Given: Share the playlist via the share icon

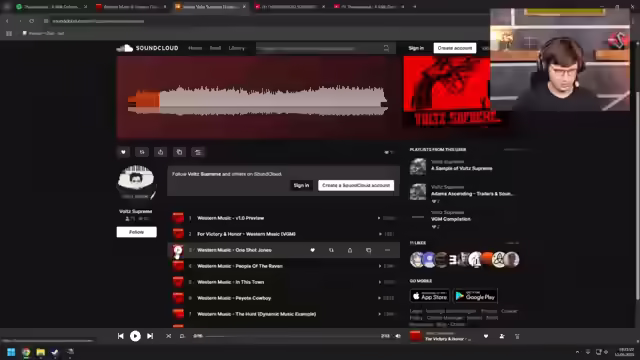Looking at the screenshot, I should pos(160,152).
